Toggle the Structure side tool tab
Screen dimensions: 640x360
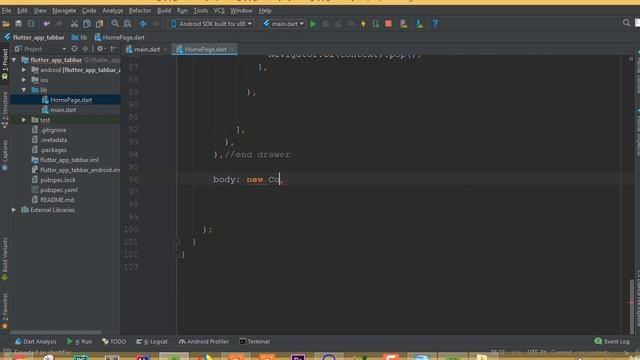[5, 109]
